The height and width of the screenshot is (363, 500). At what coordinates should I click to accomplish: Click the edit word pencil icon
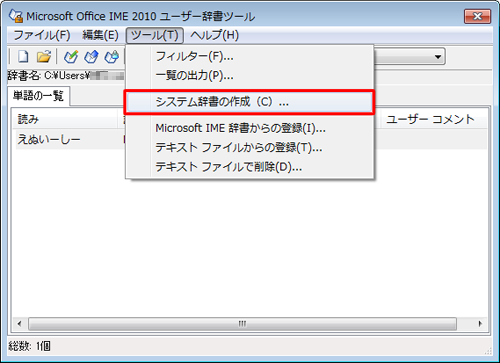91,57
